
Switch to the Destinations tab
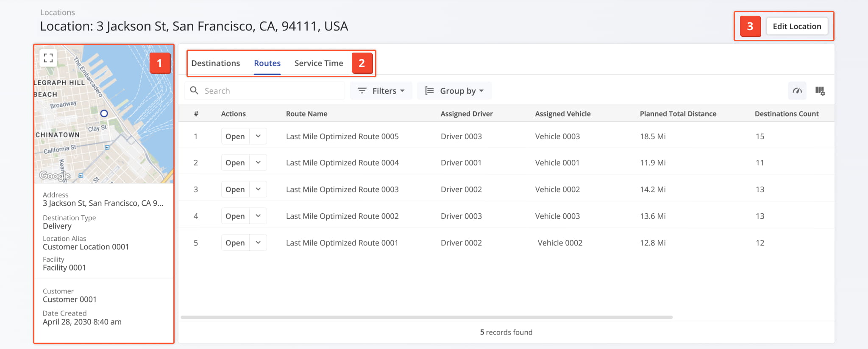click(x=215, y=63)
